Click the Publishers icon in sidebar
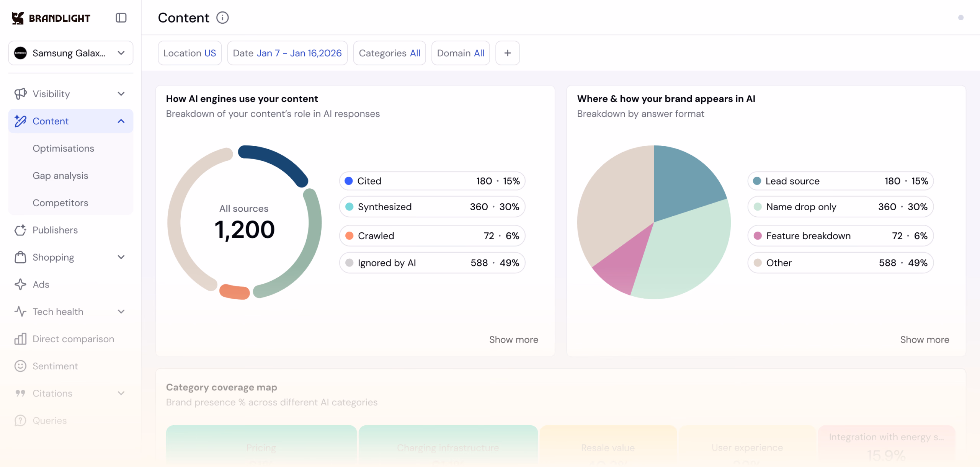Image resolution: width=980 pixels, height=467 pixels. click(x=20, y=230)
